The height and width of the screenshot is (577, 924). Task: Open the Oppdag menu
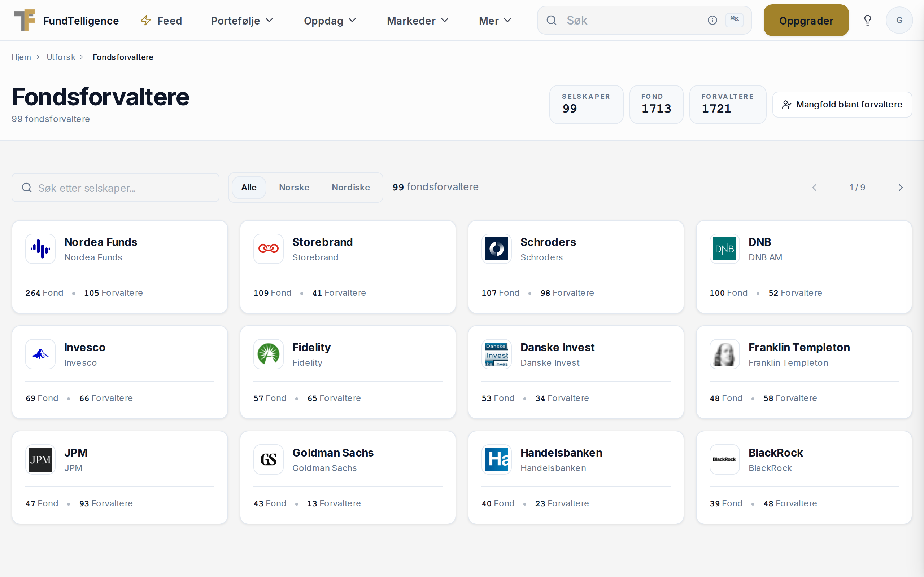(x=330, y=21)
